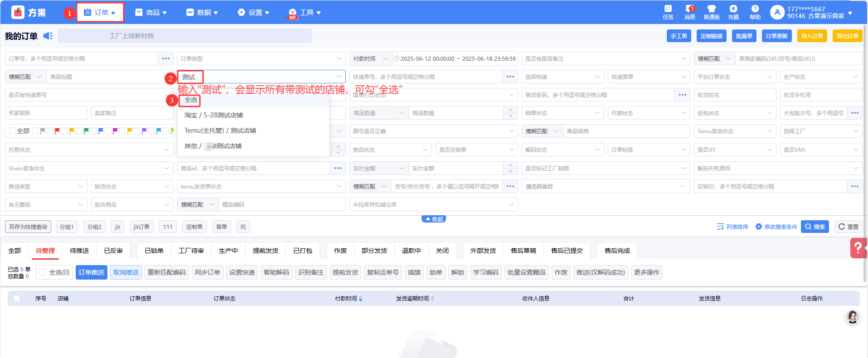The image size is (868, 358).
Task: Click the user avatar icon
Action: pyautogui.click(x=777, y=12)
